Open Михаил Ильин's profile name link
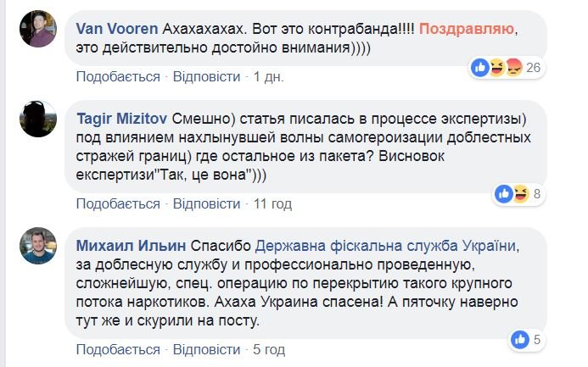The height and width of the screenshot is (367, 588). point(126,245)
